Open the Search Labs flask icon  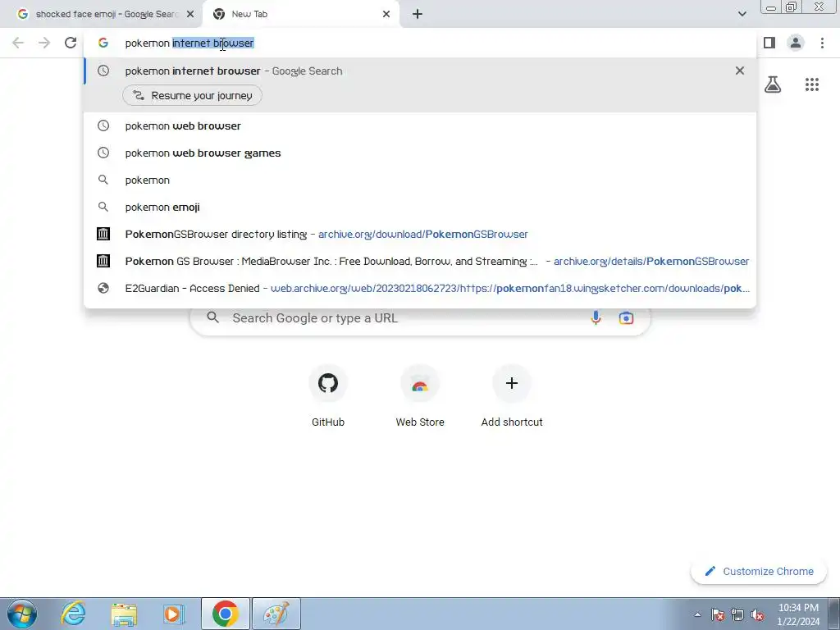773,84
